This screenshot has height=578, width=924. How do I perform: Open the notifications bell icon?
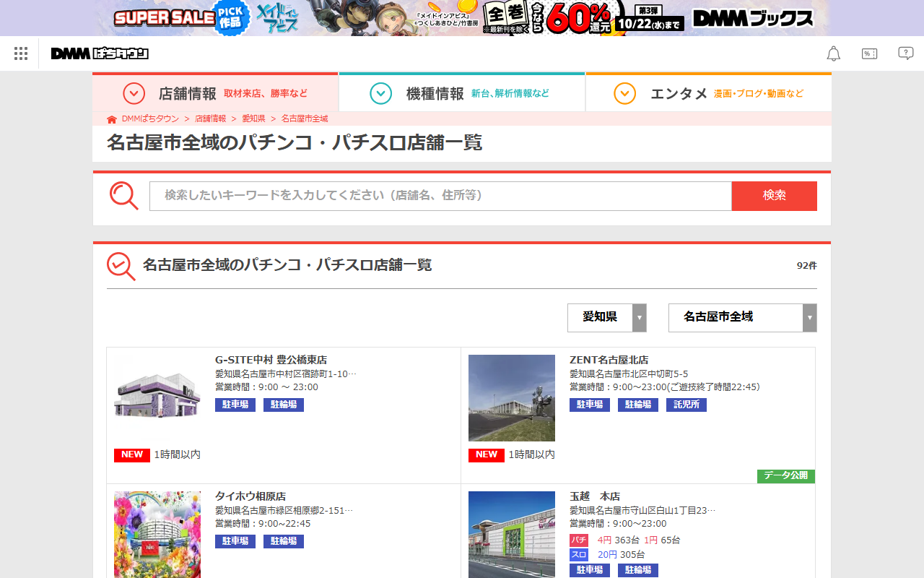pos(834,53)
